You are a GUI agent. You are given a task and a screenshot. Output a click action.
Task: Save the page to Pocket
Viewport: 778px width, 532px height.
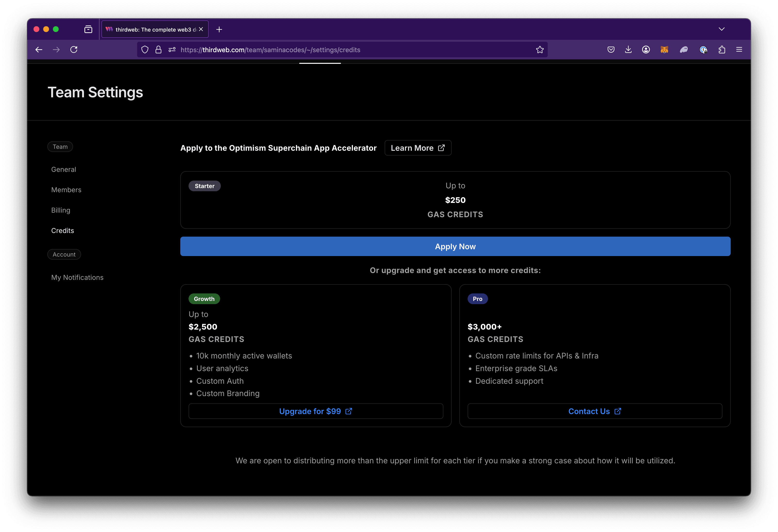click(x=611, y=49)
